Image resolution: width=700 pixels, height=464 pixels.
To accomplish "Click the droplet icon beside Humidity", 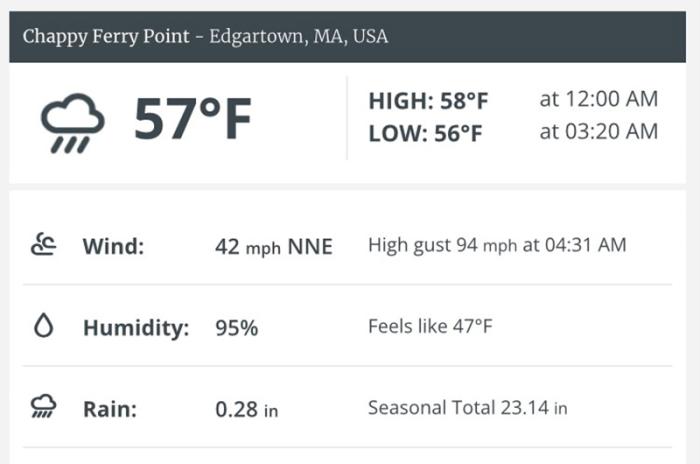I will (x=44, y=325).
